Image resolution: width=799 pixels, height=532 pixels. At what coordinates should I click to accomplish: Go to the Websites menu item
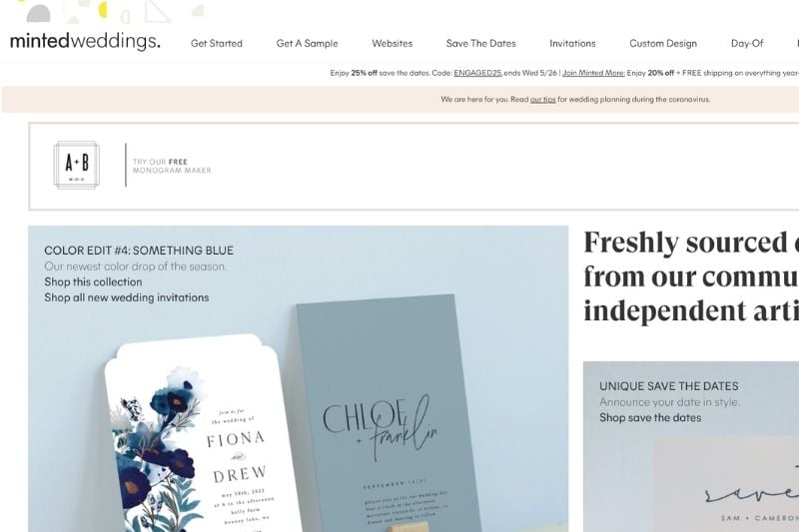click(393, 44)
